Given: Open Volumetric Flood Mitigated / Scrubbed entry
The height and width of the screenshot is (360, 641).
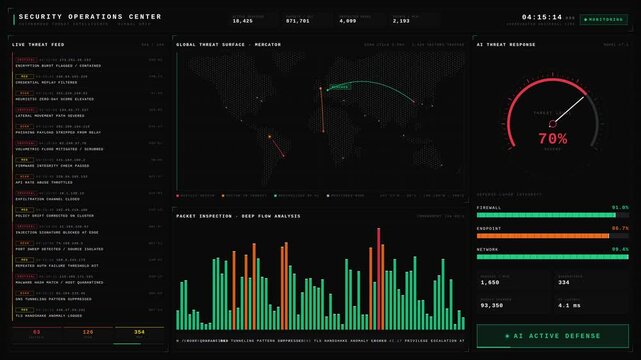Looking at the screenshot, I should tap(88, 146).
